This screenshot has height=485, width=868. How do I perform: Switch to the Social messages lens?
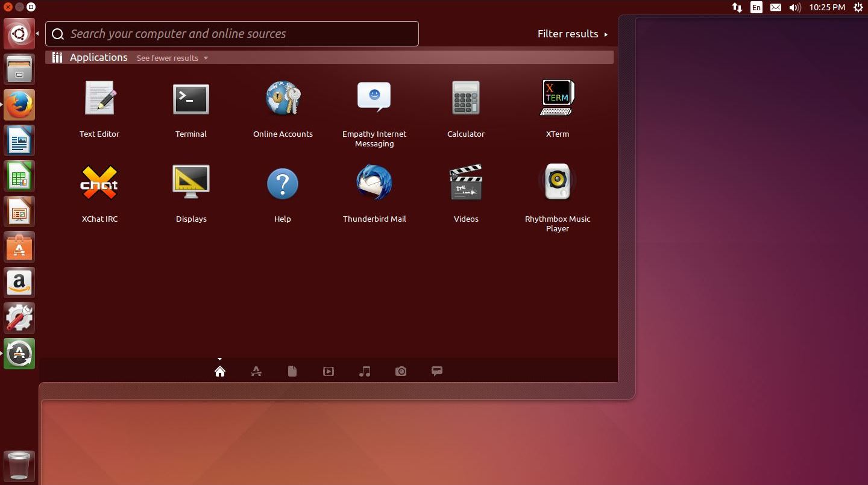[437, 371]
